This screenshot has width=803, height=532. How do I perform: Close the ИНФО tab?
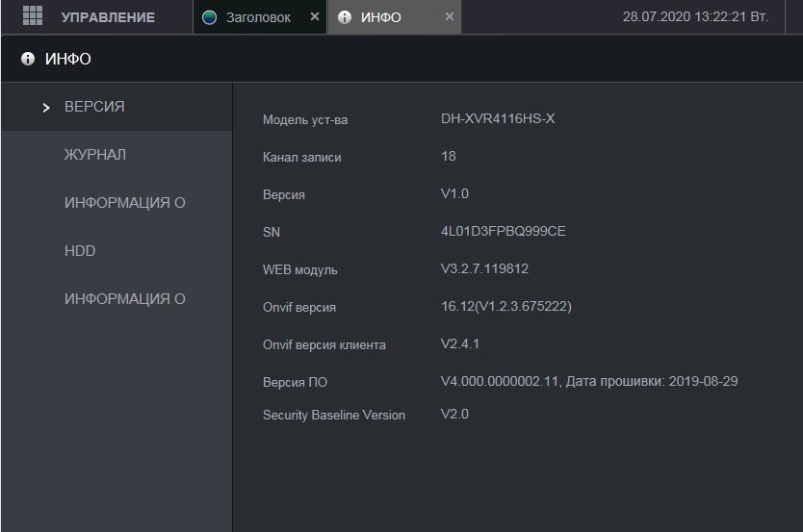point(450,17)
